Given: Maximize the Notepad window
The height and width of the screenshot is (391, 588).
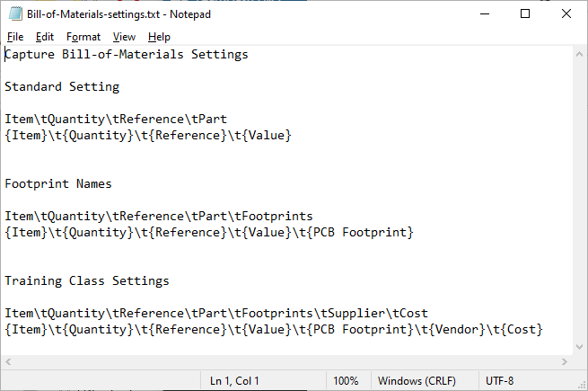Looking at the screenshot, I should coord(525,13).
